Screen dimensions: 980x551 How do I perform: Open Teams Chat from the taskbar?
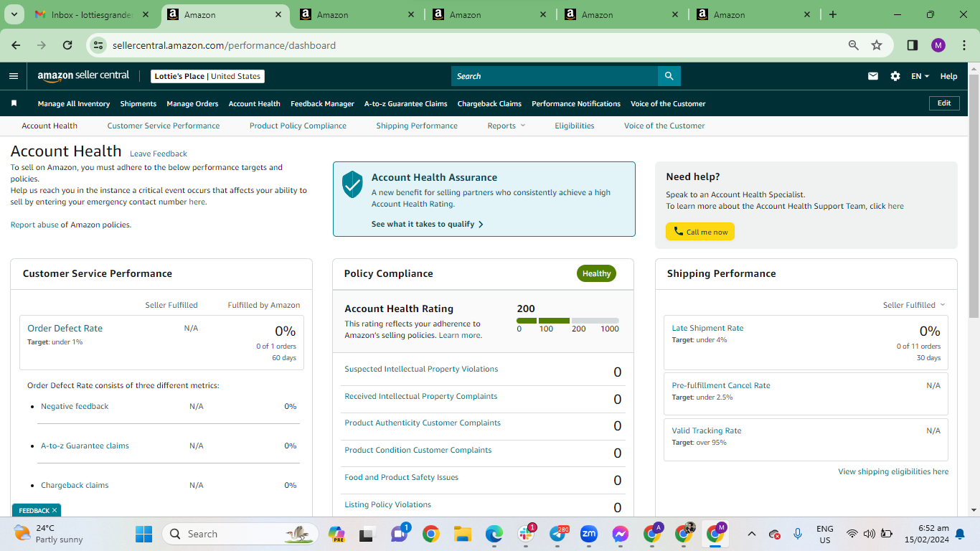(x=399, y=534)
